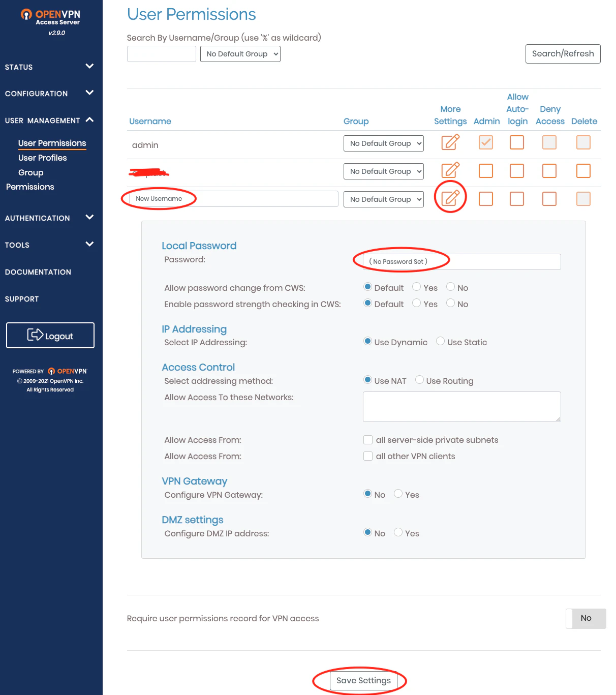
Task: Enable Deny Access for redacted user
Action: tap(549, 171)
